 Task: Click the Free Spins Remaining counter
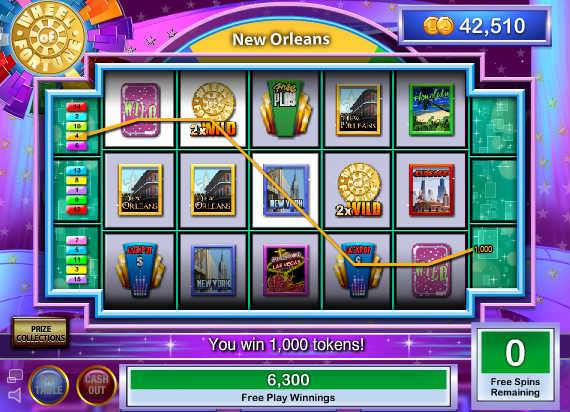click(x=515, y=365)
